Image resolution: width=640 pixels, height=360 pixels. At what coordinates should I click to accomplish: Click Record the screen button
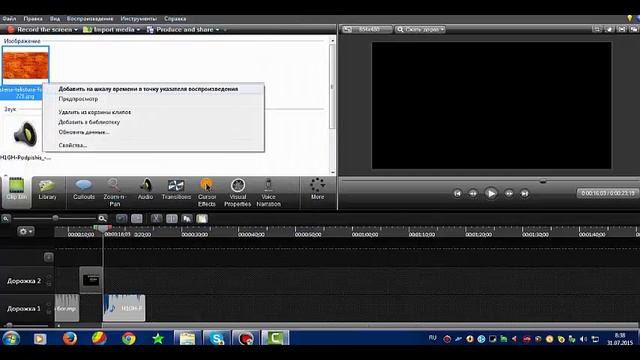click(x=40, y=29)
